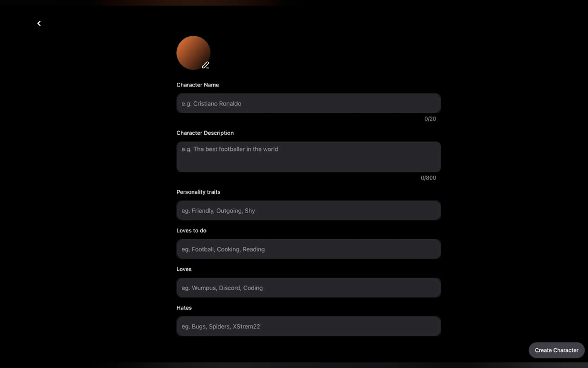The image size is (588, 368).
Task: Click the 'Loves to do' label
Action: (x=191, y=231)
